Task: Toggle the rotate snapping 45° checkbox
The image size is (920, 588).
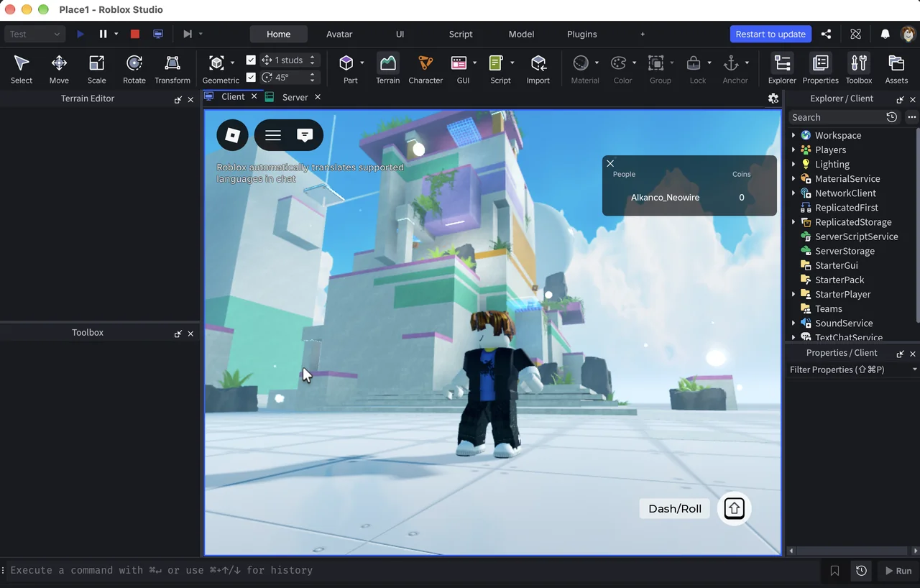Action: (251, 77)
